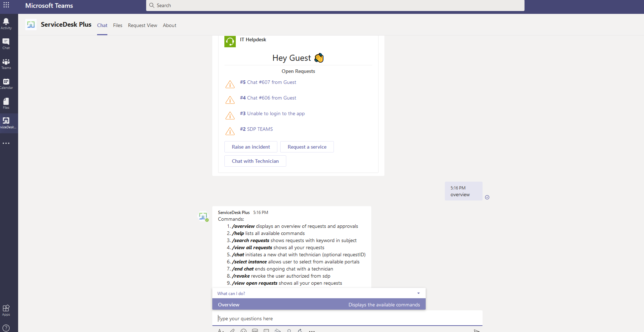Viewport: 644px width, 332px height.
Task: Go to Teams in the sidebar
Action: (x=6, y=64)
